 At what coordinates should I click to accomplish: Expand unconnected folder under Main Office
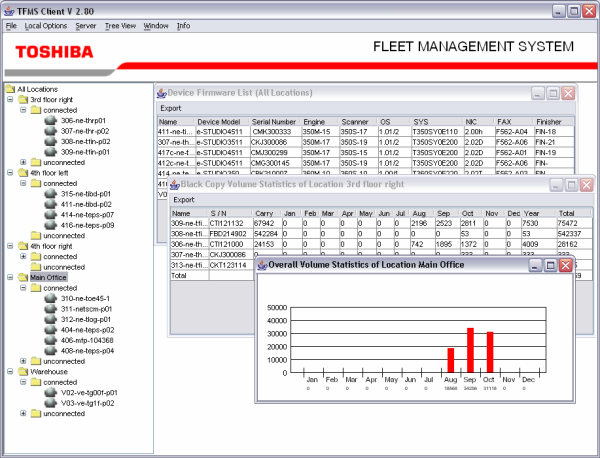(23, 361)
